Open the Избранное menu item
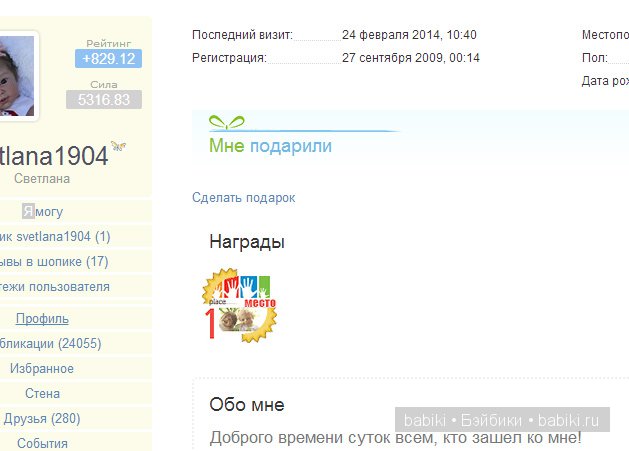This screenshot has width=629, height=451. (42, 369)
